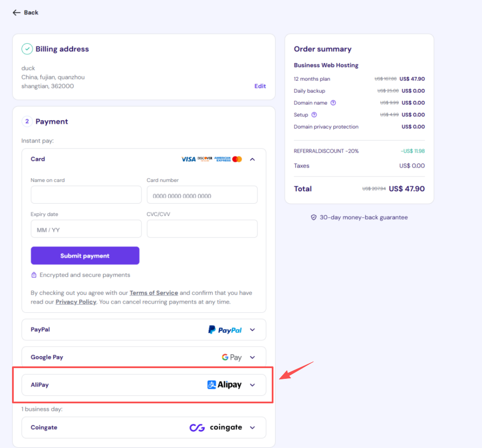Click the Google Pay logo
The image size is (482, 448).
[x=232, y=357]
